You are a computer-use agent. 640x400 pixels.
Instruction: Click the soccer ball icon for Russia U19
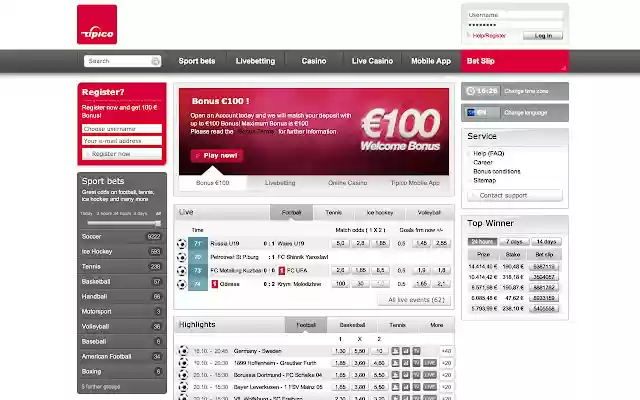tap(182, 244)
